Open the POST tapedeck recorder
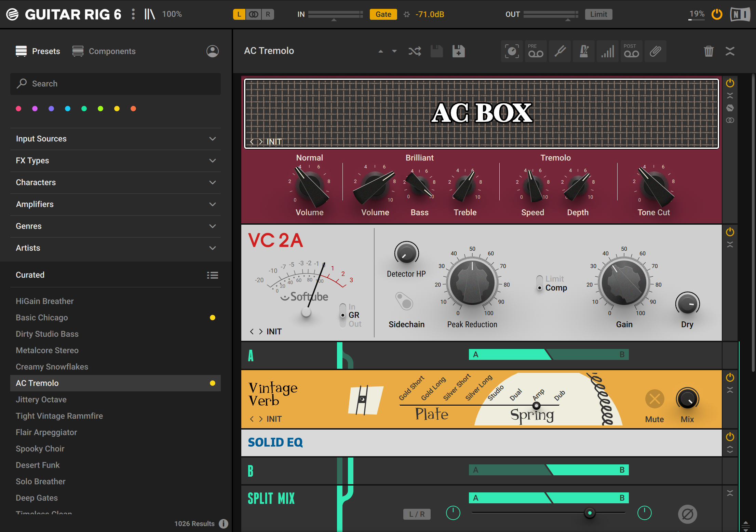756x532 pixels. (x=631, y=51)
